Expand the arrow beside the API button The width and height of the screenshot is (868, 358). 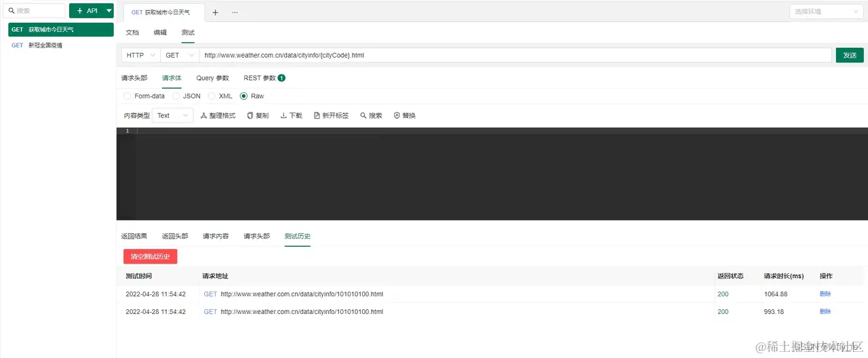click(x=109, y=11)
